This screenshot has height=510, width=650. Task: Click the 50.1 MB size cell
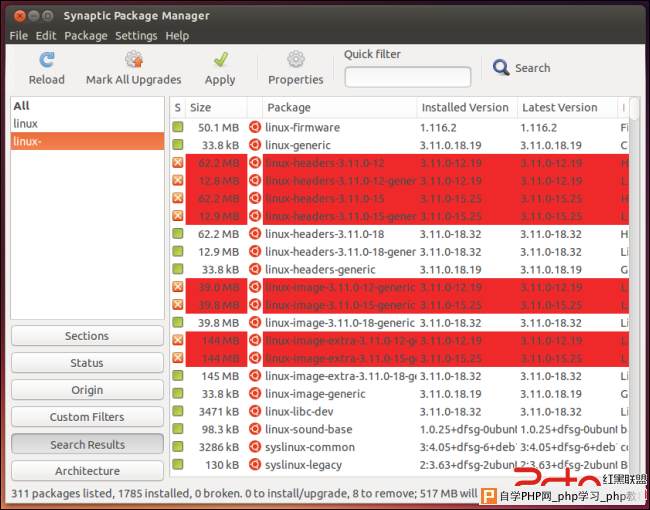tap(218, 127)
